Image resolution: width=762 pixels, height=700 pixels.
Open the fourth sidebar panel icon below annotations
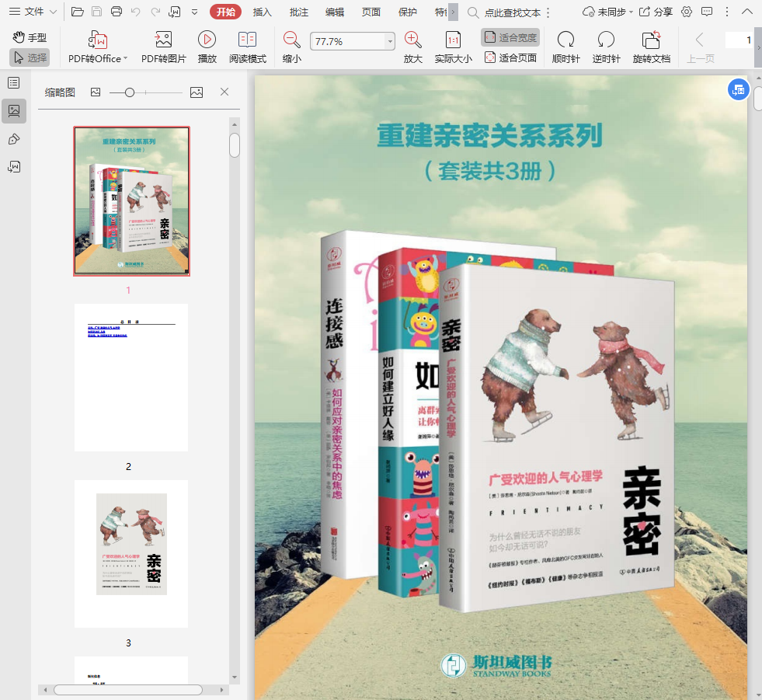click(14, 167)
